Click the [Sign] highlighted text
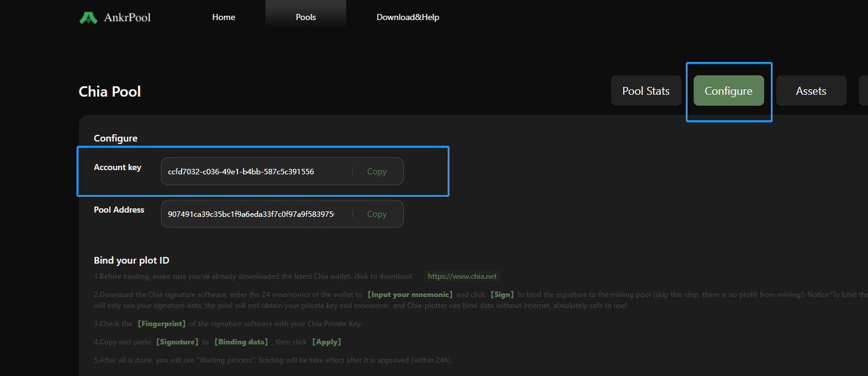This screenshot has height=376, width=868. 502,295
